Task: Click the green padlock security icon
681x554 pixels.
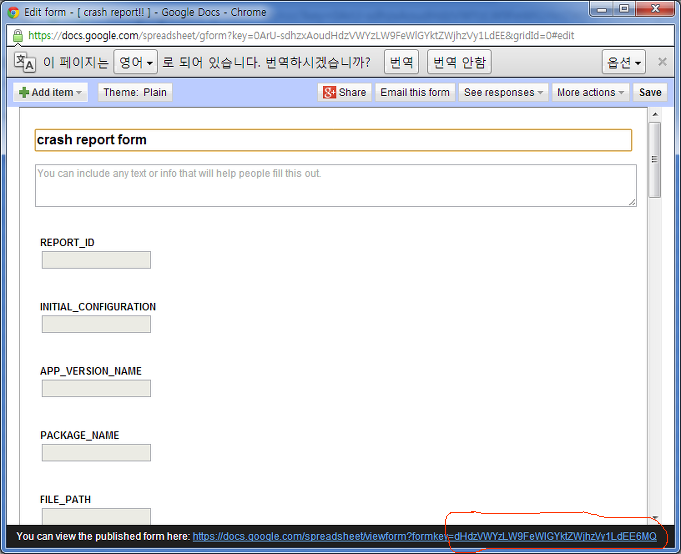Action: pyautogui.click(x=18, y=35)
